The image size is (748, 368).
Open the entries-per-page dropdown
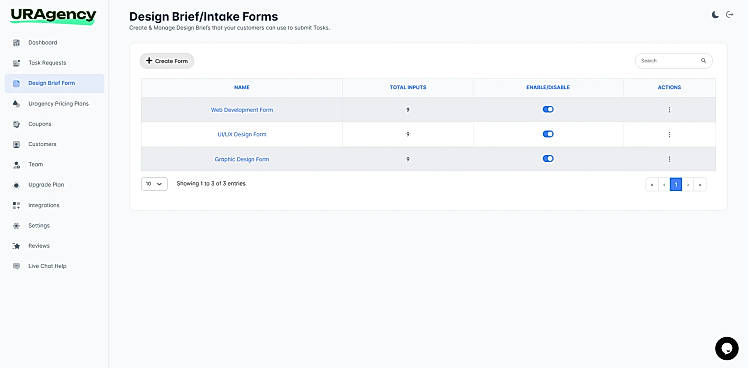point(154,184)
